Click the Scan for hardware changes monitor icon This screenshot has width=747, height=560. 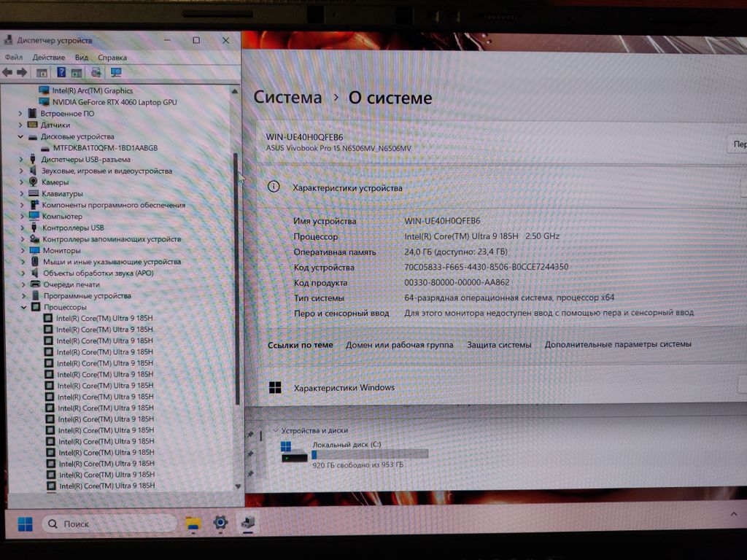[115, 72]
